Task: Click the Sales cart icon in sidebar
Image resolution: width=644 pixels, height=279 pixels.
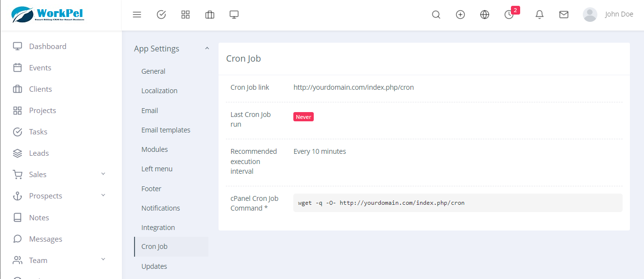Action: tap(17, 175)
